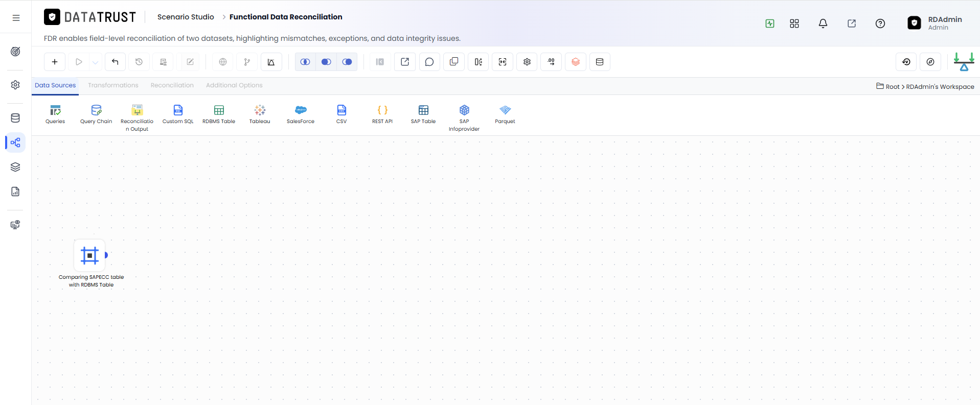
Task: Open RDAdmin's Workspace breadcrumb
Action: (x=940, y=87)
